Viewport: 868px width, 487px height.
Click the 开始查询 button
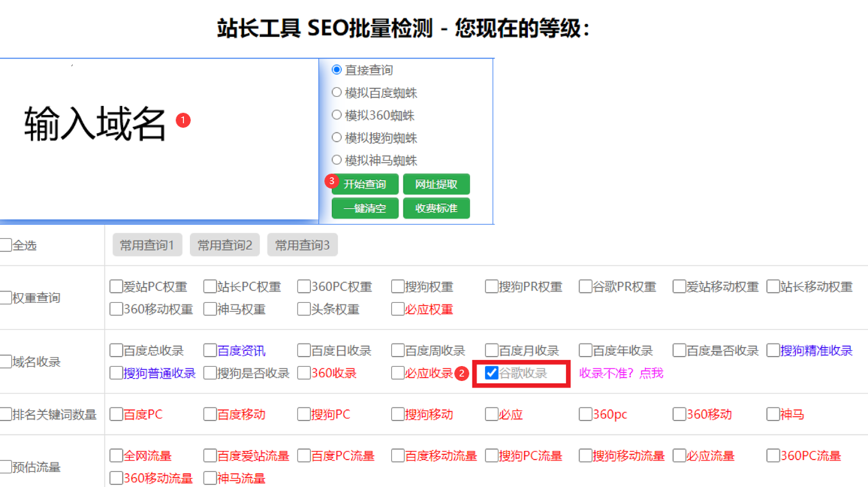tap(364, 183)
